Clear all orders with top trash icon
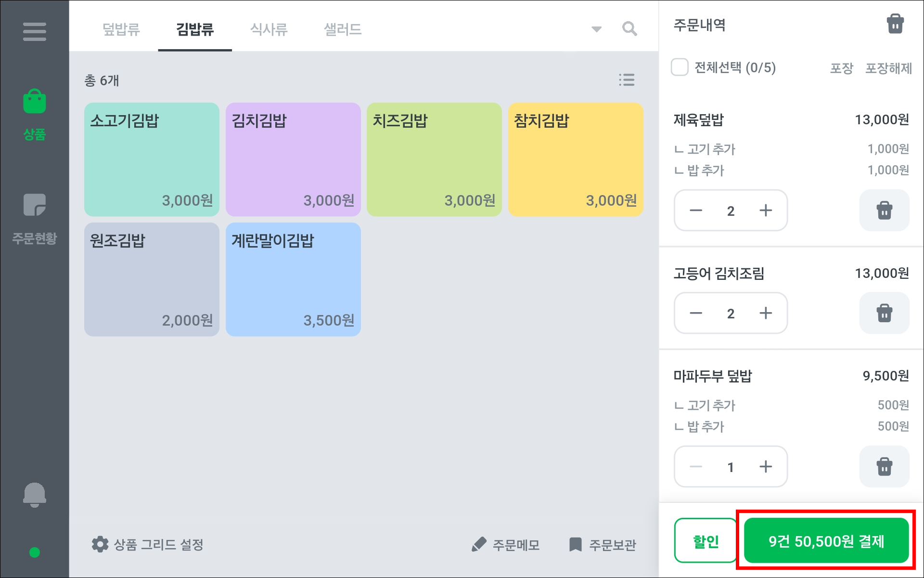This screenshot has width=924, height=578. [895, 24]
